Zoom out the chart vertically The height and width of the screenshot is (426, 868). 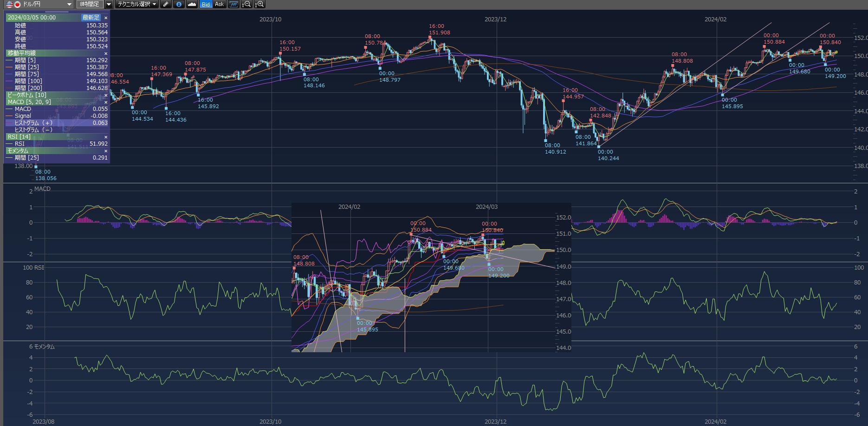coord(246,4)
